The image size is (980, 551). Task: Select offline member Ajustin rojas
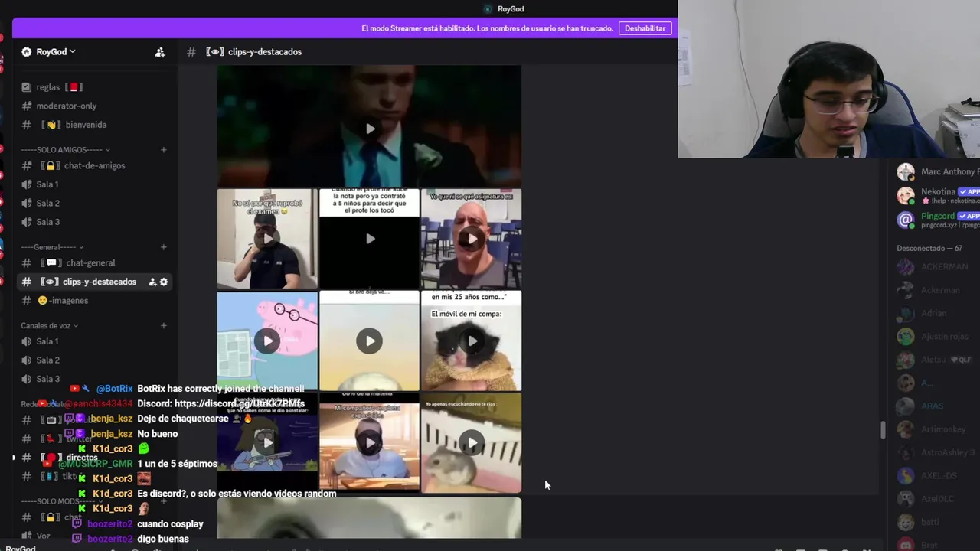coord(938,337)
